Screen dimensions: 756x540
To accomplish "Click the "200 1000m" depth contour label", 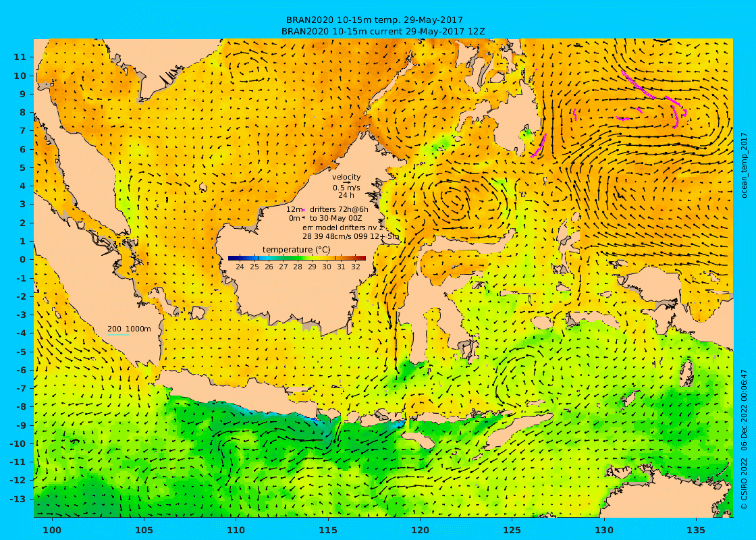I will pos(129,329).
